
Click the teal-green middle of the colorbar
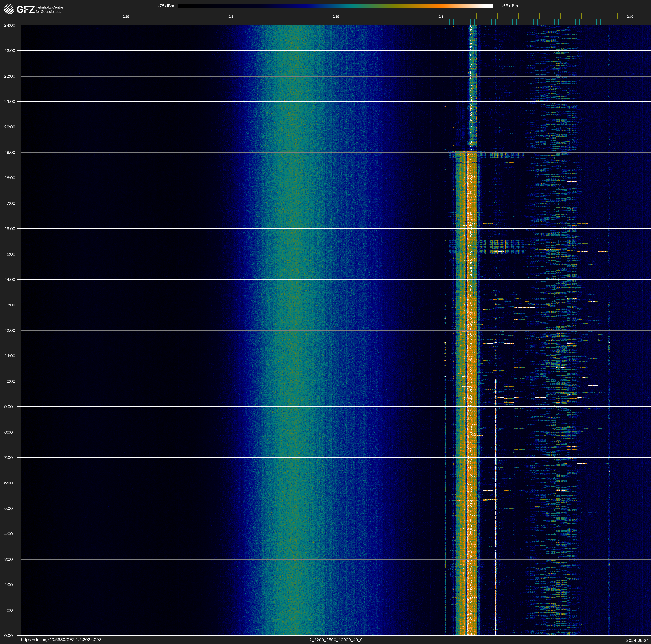(354, 6)
